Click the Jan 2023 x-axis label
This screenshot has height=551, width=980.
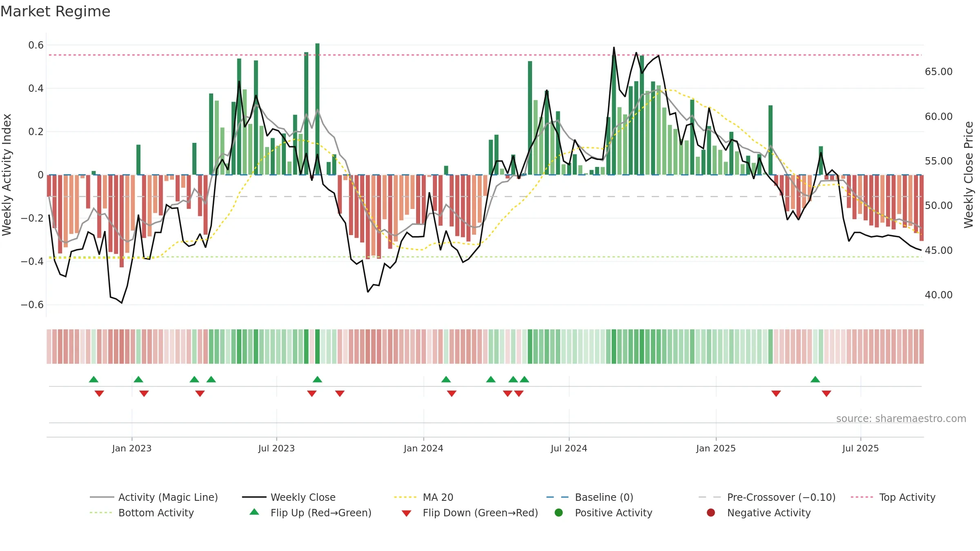(x=132, y=448)
